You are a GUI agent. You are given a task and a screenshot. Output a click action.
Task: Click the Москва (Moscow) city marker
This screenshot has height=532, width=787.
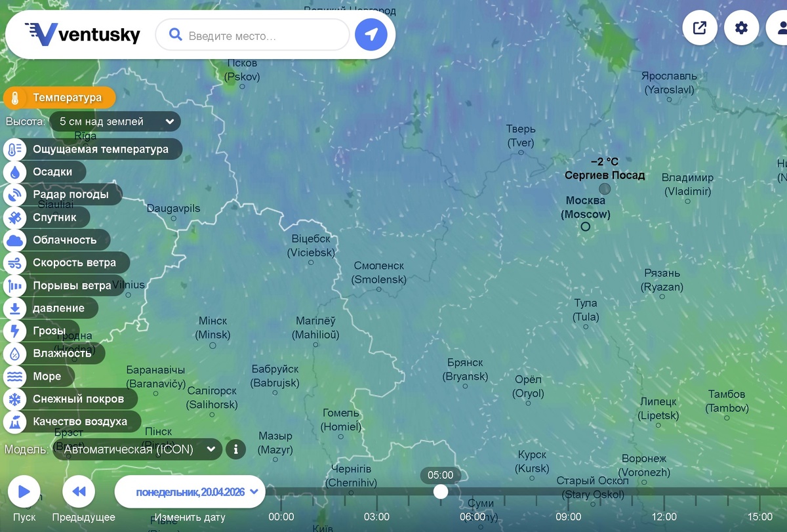point(586,226)
